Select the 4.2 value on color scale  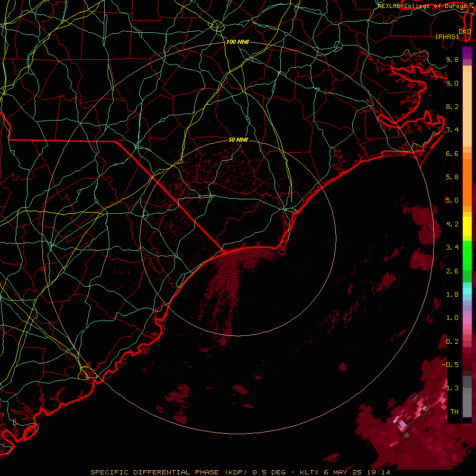(452, 224)
